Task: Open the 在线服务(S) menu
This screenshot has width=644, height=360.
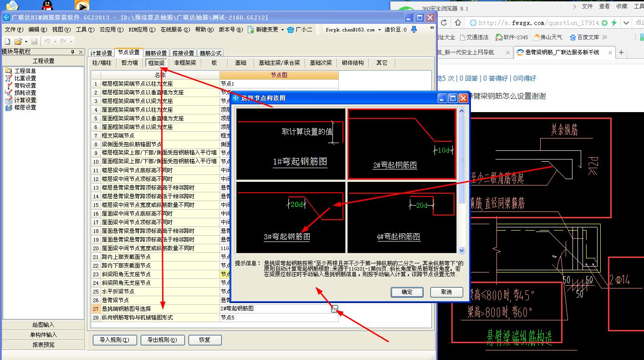Action: point(175,30)
